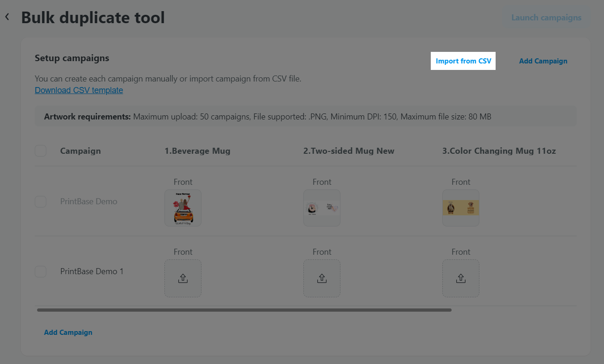The image size is (604, 364).
Task: Click upload icon for PrintBase Demo 1 Two-sided Mug
Action: [x=321, y=278]
